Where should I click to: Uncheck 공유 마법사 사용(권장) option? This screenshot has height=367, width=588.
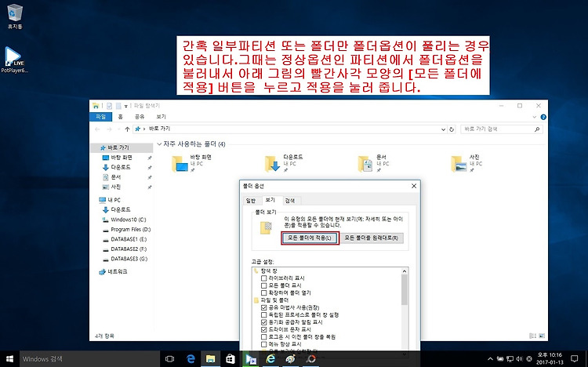[x=263, y=307]
